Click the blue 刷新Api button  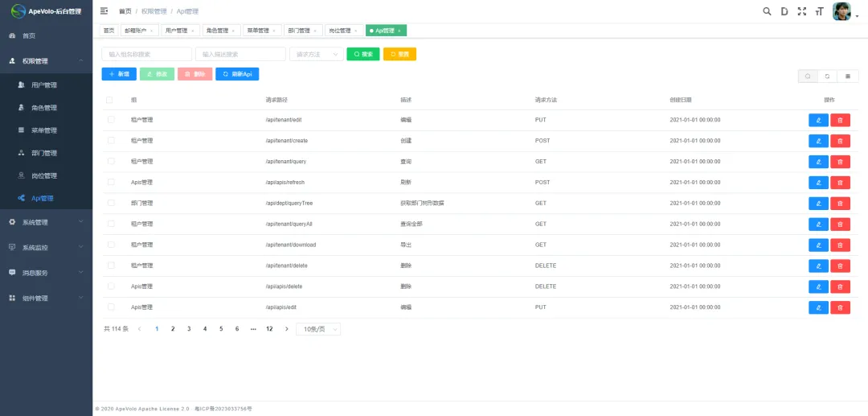point(237,74)
